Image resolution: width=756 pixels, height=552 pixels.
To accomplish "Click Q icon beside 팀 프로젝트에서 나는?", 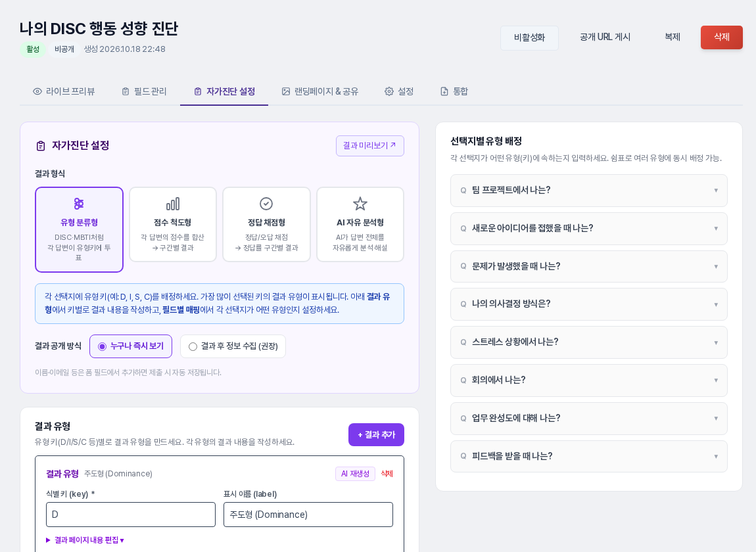I will (x=463, y=191).
